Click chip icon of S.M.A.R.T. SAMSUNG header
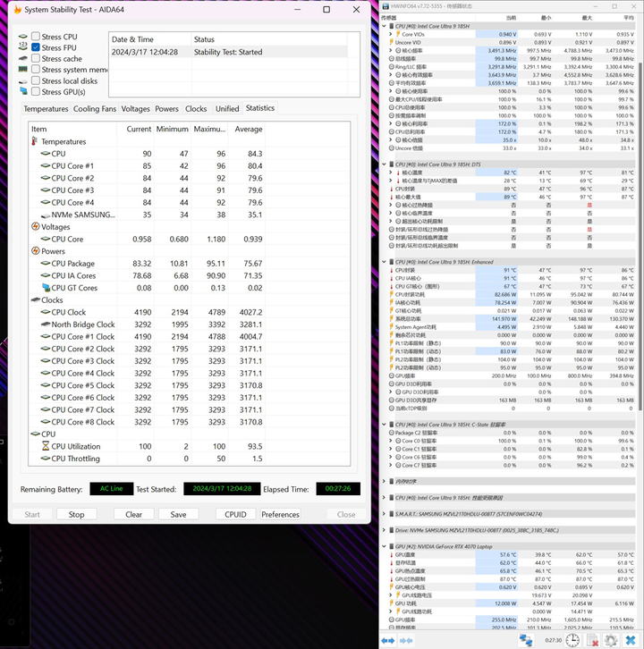644x649 pixels. (x=392, y=514)
